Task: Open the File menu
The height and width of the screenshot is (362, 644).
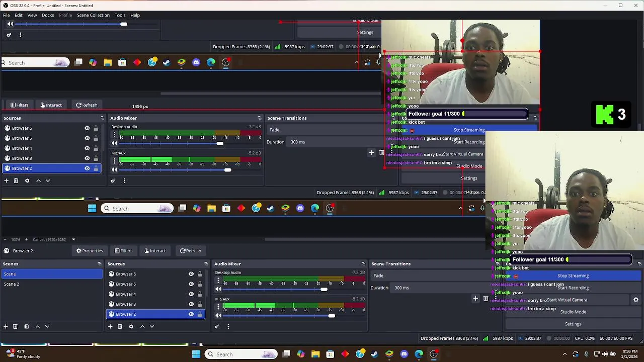Action: click(7, 15)
